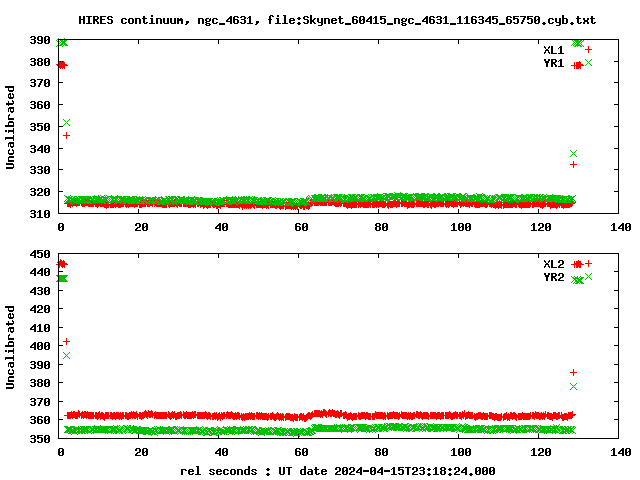
Task: Click the 320 y-axis tick label
Action: [40, 192]
